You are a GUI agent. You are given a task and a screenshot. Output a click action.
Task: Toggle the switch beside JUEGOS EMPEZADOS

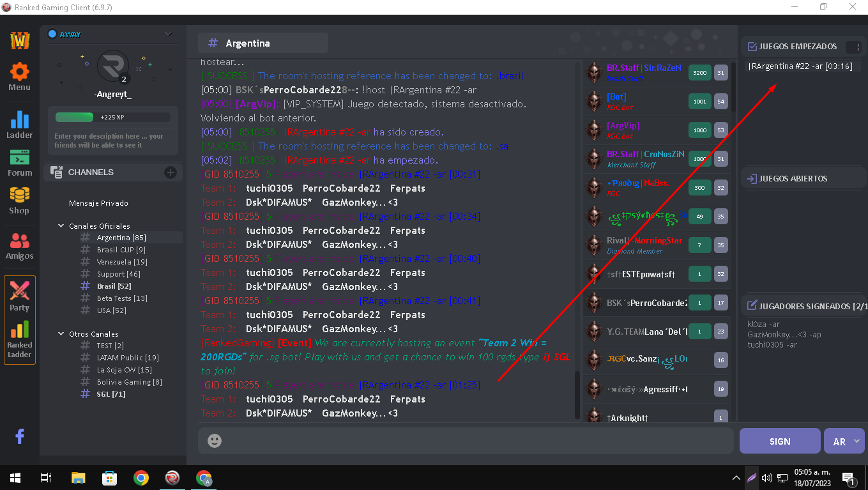click(853, 47)
